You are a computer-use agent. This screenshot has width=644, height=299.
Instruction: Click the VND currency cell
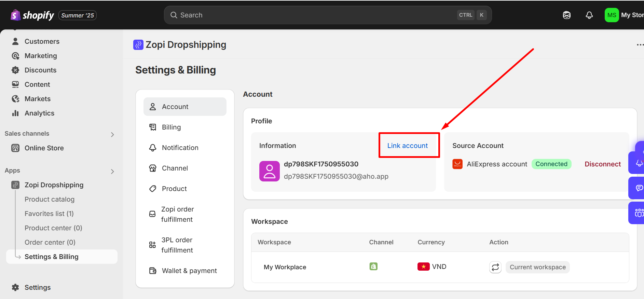(432, 267)
